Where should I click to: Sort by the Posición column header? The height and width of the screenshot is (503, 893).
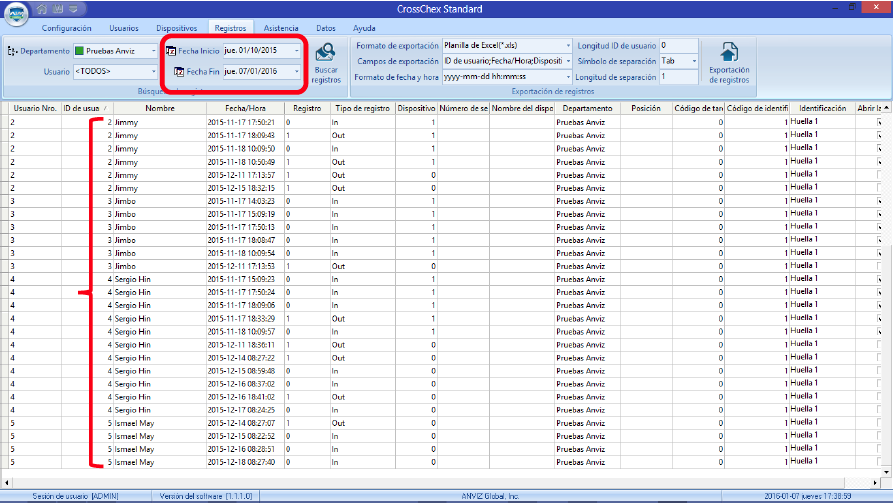[646, 108]
